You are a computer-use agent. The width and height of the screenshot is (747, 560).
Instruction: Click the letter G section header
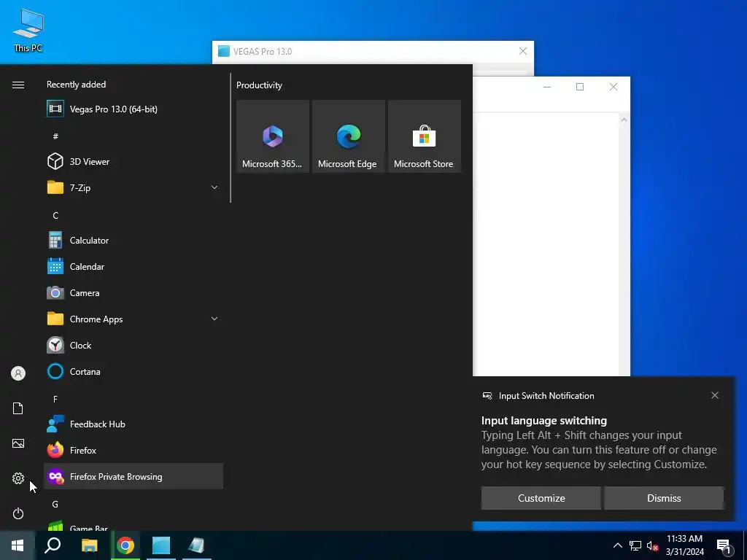click(x=55, y=505)
